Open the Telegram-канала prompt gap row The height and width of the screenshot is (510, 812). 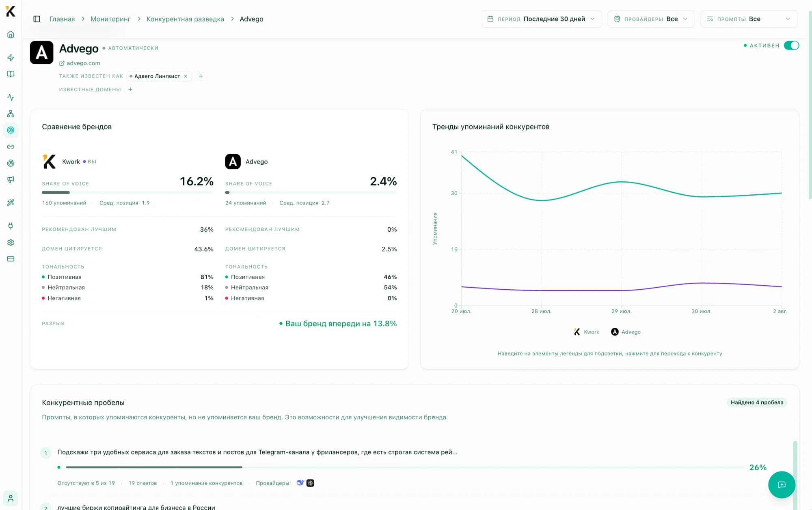click(x=257, y=452)
